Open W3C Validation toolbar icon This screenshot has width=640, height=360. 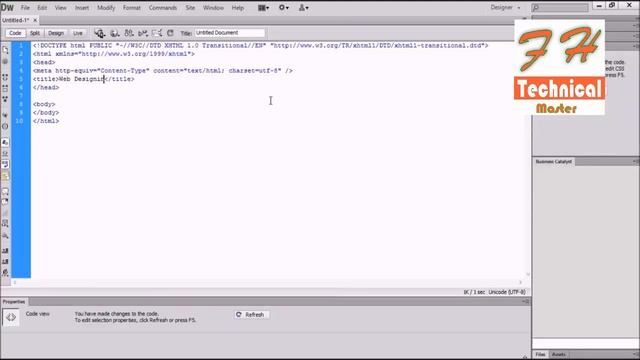pyautogui.click(x=143, y=33)
